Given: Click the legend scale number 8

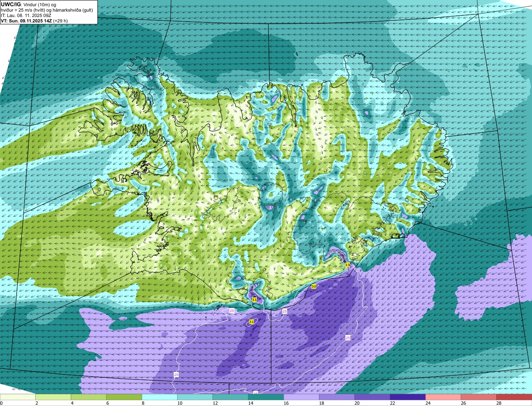Looking at the screenshot, I should (x=143, y=403).
